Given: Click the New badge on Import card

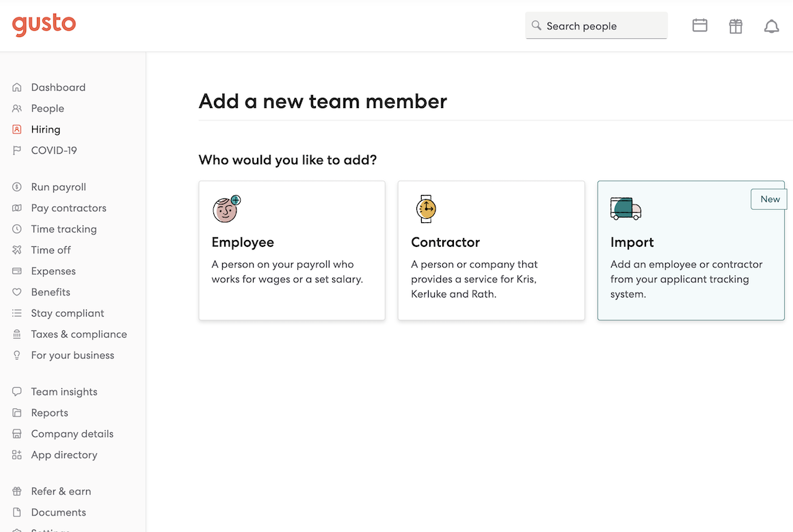Looking at the screenshot, I should [769, 199].
